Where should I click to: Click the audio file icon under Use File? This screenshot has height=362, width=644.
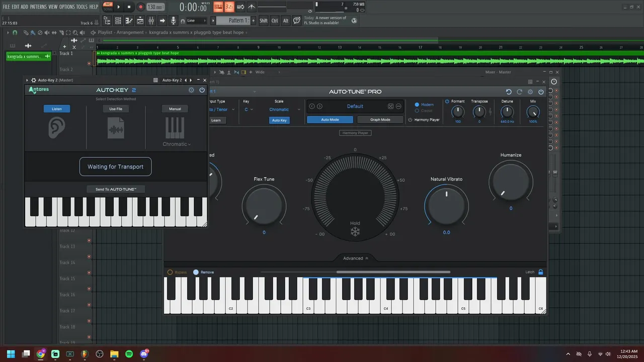coord(116,128)
